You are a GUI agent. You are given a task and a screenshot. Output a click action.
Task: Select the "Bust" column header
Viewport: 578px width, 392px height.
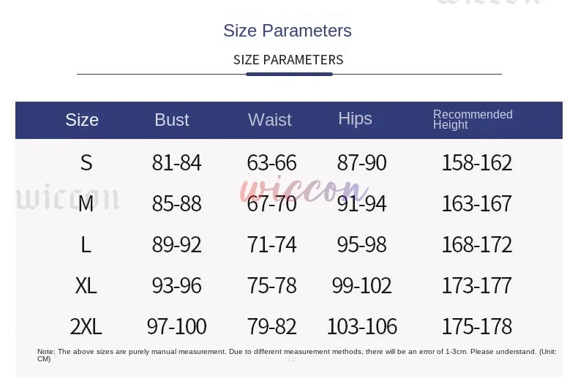click(x=172, y=120)
